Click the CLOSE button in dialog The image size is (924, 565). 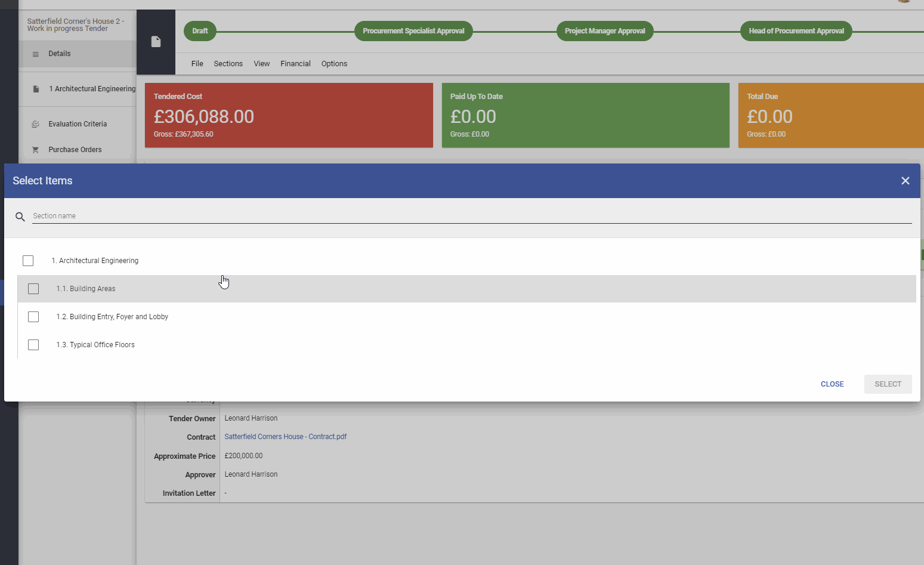click(x=832, y=384)
